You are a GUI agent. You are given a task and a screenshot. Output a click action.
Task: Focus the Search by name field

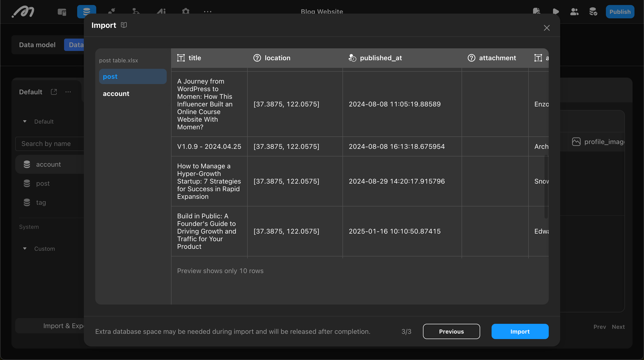coord(50,144)
